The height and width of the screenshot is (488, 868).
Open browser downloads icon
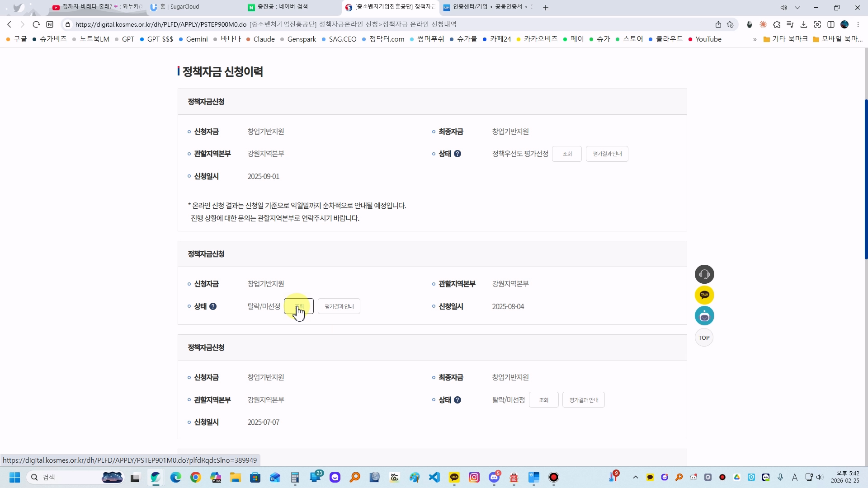click(x=803, y=24)
